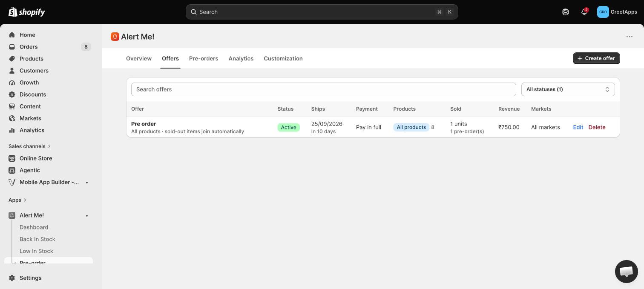The width and height of the screenshot is (644, 289).
Task: Click the Orders sidebar icon
Action: pos(12,47)
